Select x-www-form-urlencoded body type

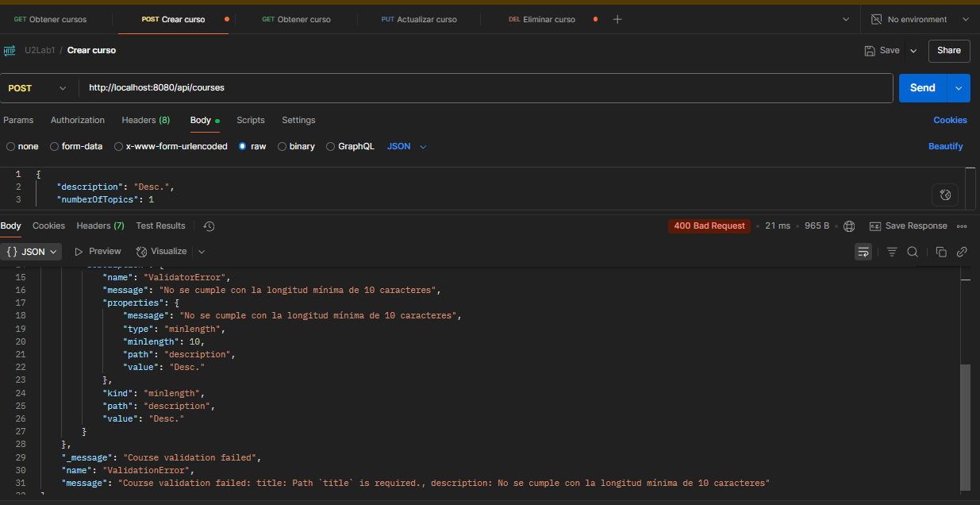tap(171, 146)
